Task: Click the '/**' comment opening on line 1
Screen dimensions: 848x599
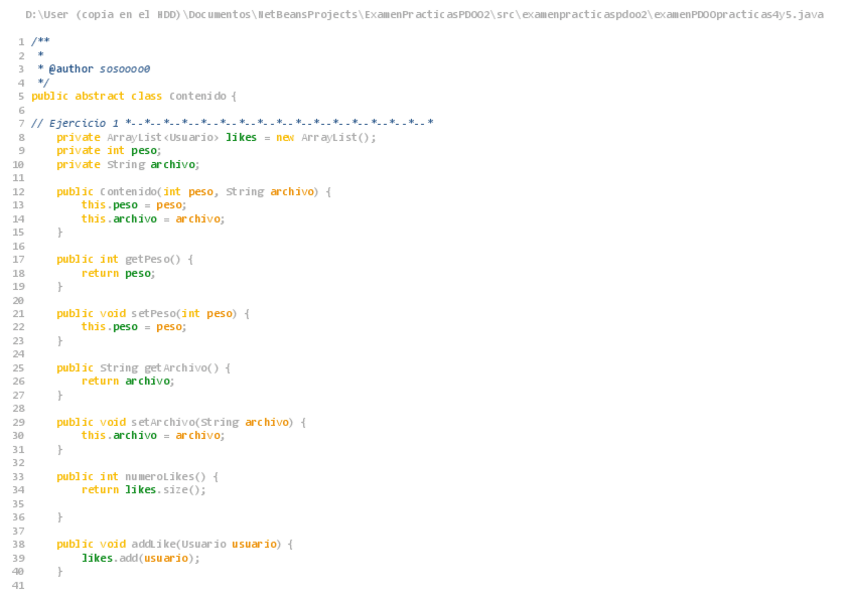Action: pos(41,41)
